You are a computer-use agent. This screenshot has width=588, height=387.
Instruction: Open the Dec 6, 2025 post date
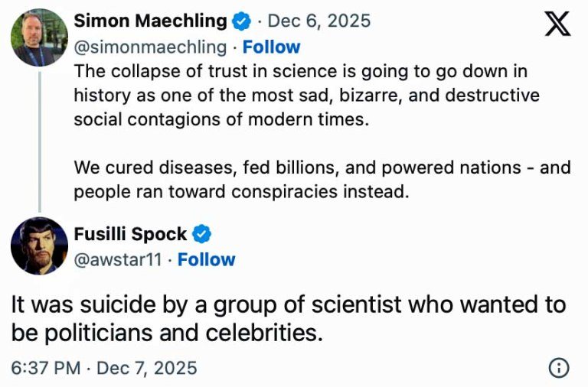[x=319, y=21]
